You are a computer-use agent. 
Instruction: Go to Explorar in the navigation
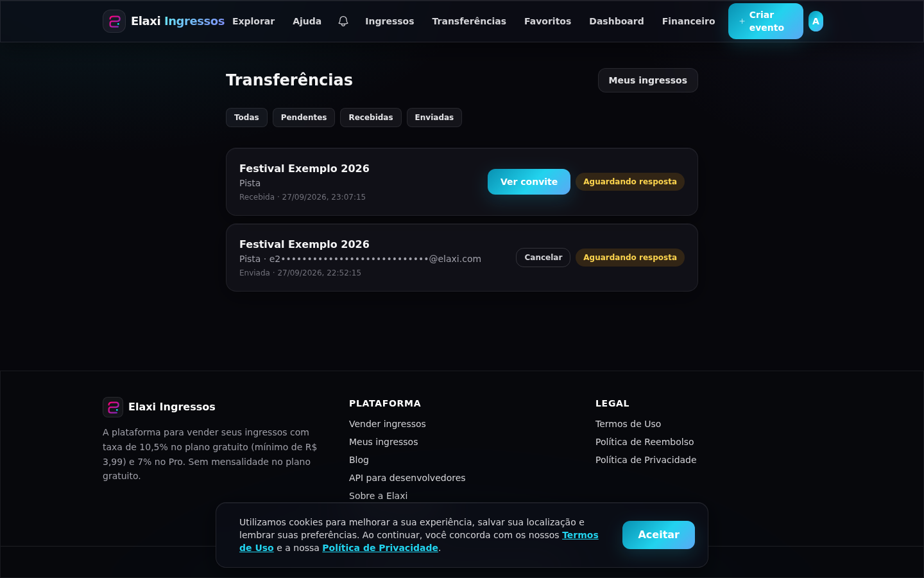[x=253, y=21]
